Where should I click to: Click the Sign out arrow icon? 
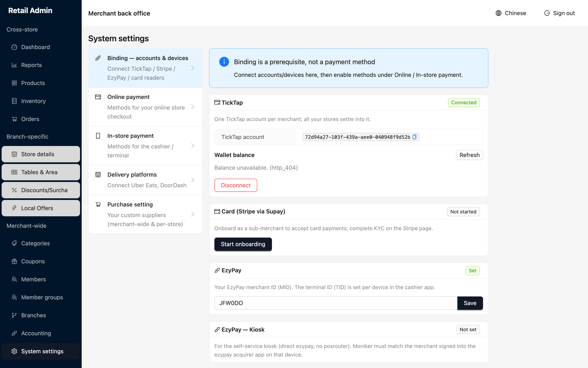(x=547, y=13)
